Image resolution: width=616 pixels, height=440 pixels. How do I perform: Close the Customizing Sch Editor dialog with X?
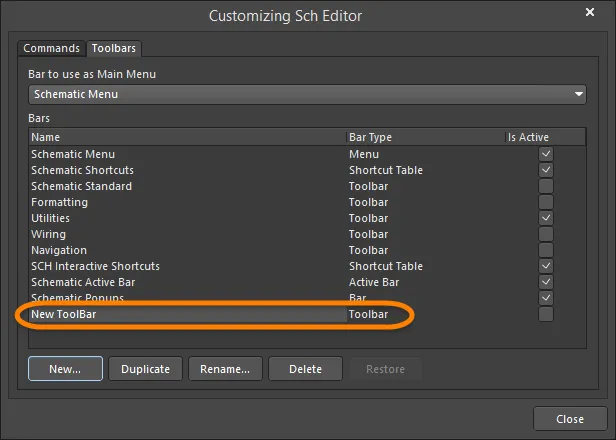590,12
